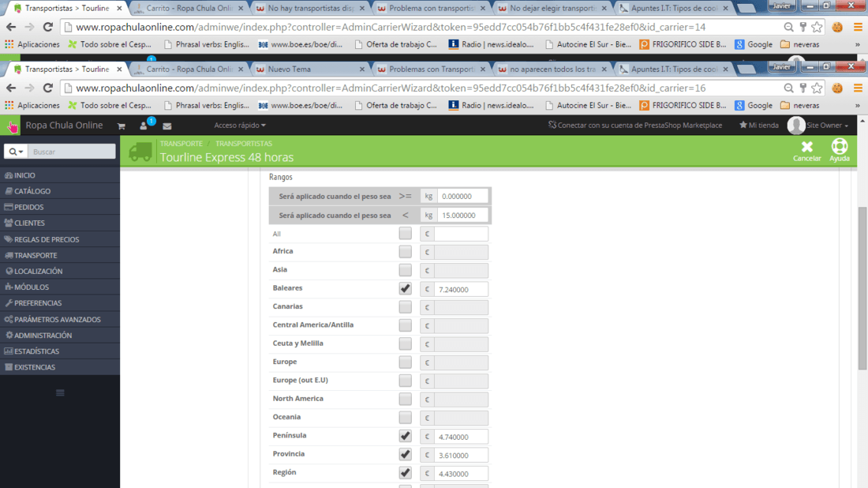Screen dimensions: 868x488
Task: Open search scope dropdown next to Buscar
Action: click(x=16, y=152)
